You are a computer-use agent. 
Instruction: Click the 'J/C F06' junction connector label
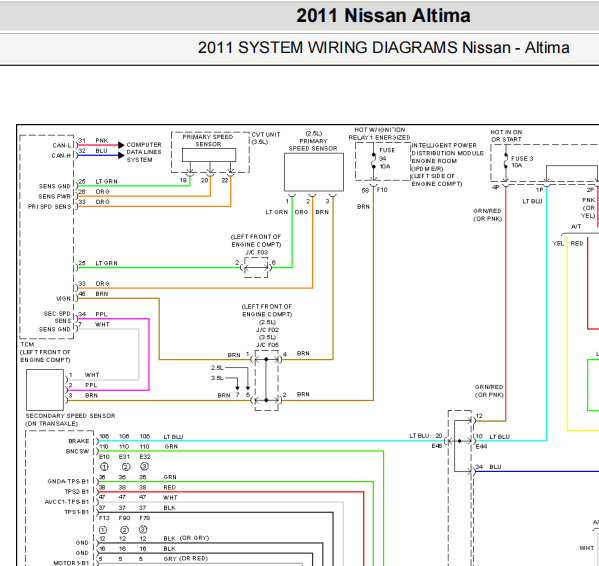267,345
